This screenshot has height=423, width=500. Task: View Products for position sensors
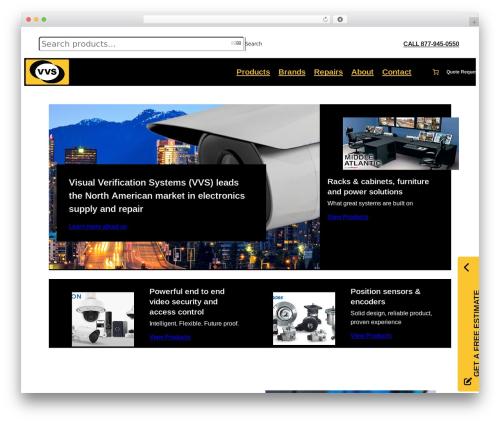pos(371,336)
